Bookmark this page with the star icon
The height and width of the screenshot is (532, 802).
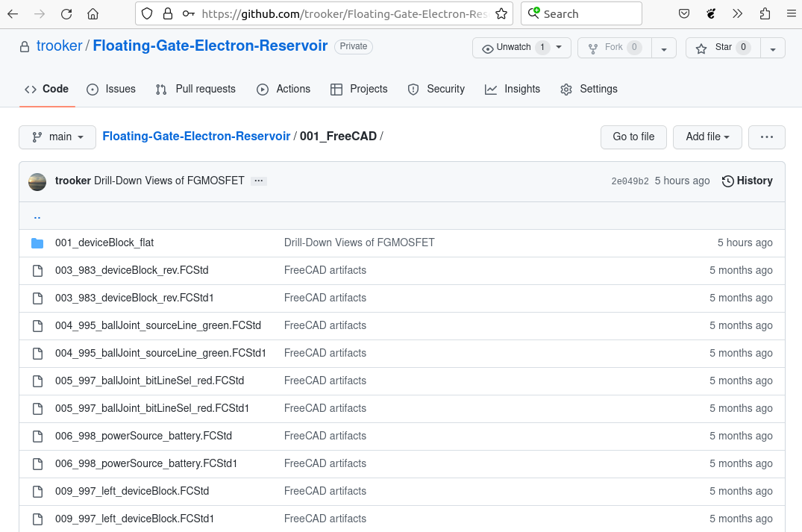click(x=501, y=13)
